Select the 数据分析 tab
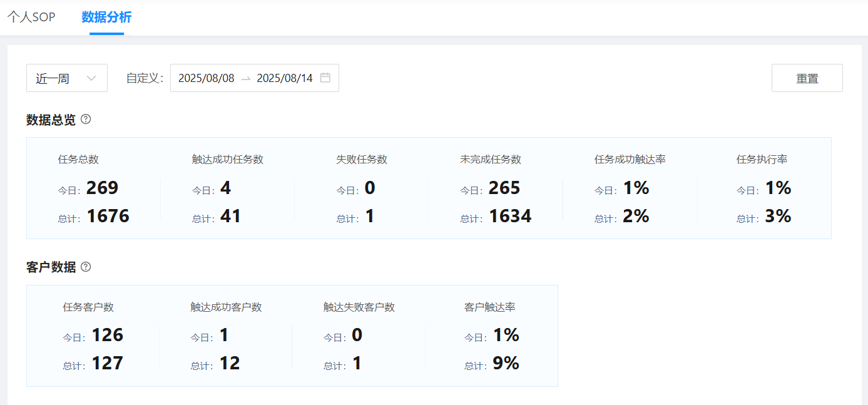Image resolution: width=868 pixels, height=405 pixels. pos(106,17)
